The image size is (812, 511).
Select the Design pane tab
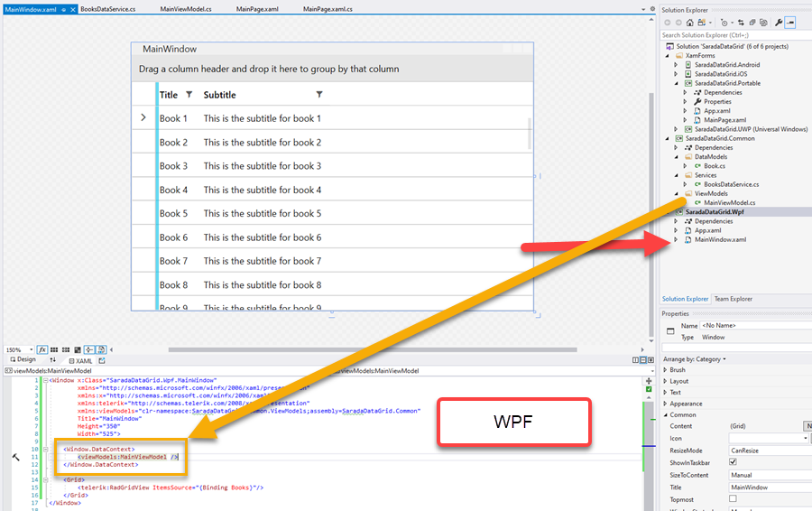pyautogui.click(x=23, y=359)
